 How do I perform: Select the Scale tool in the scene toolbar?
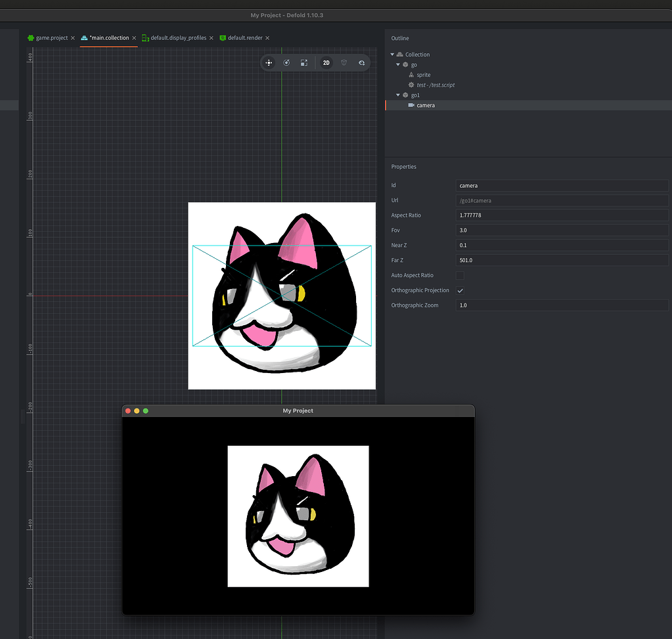point(303,62)
